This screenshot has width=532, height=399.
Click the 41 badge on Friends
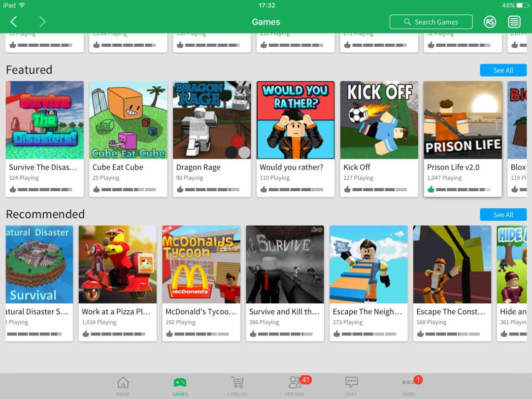click(306, 380)
